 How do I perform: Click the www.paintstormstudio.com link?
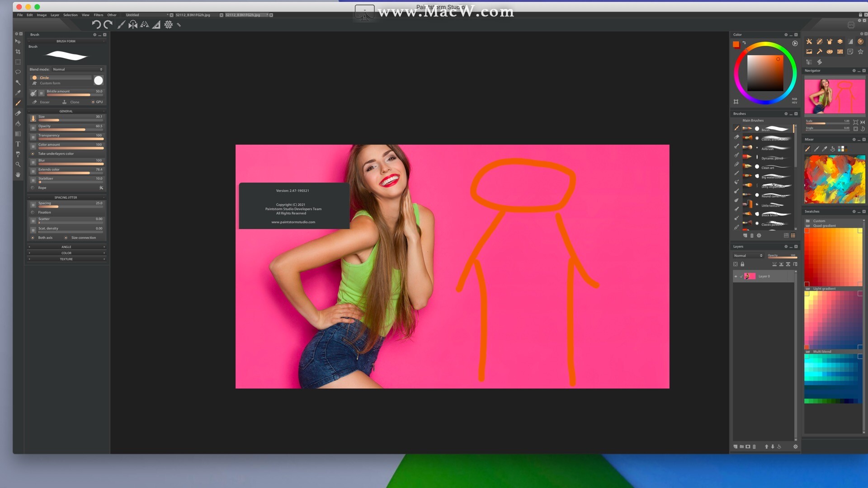pyautogui.click(x=293, y=222)
